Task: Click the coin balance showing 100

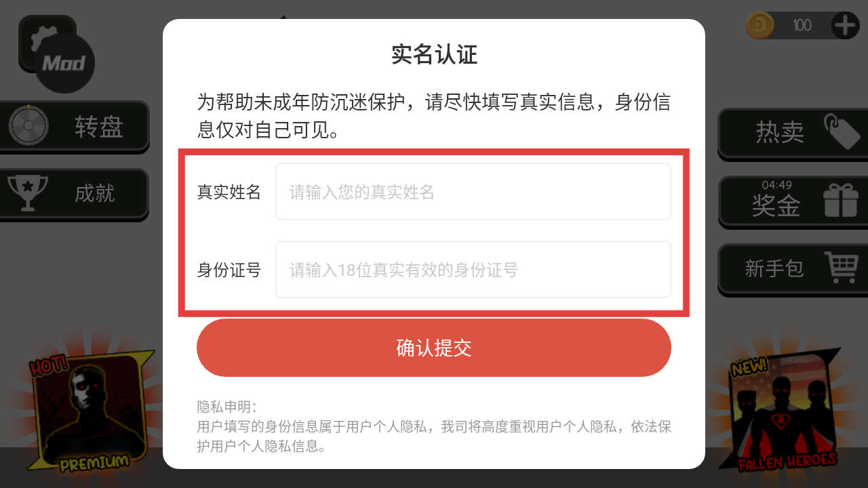Action: (x=803, y=26)
